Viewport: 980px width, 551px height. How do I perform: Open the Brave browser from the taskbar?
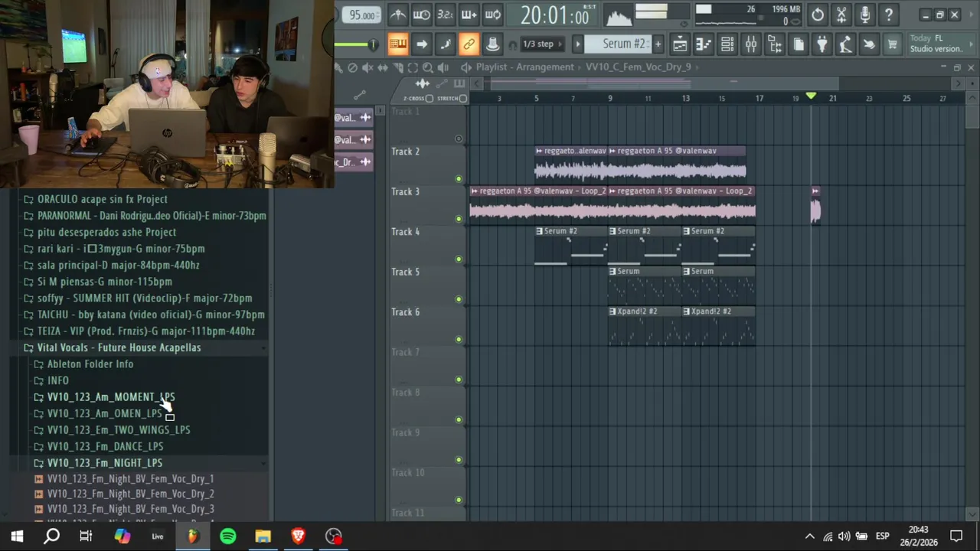[298, 536]
